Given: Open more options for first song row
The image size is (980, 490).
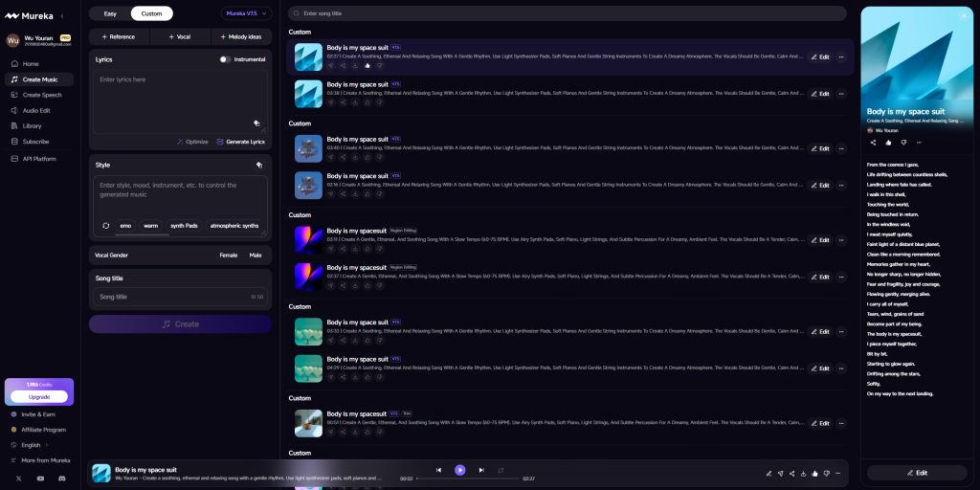Looking at the screenshot, I should [x=841, y=57].
